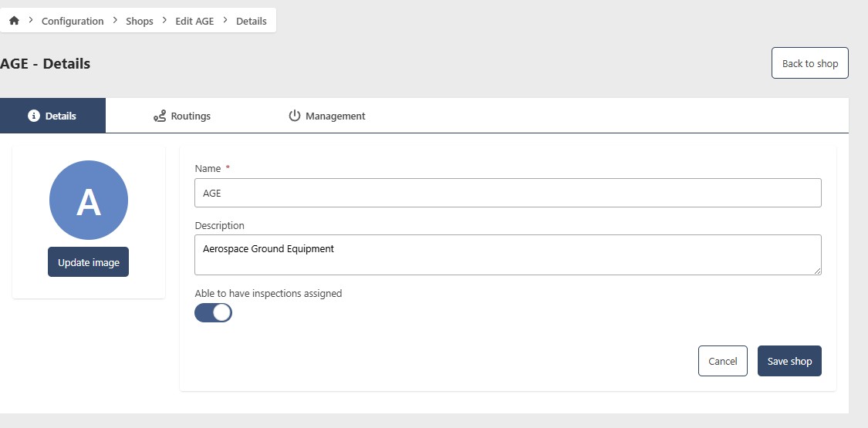This screenshot has height=428, width=868.
Task: Click the round 'A' shop avatar
Action: tap(89, 200)
